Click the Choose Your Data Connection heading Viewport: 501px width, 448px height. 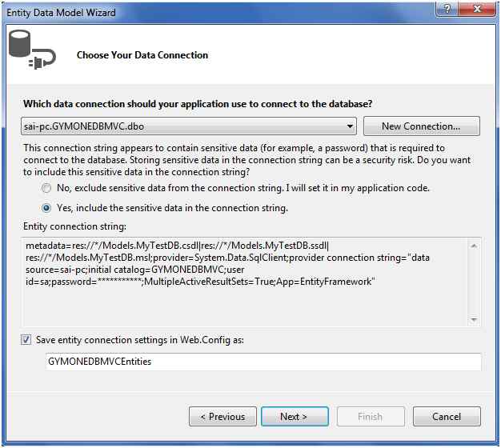pos(142,55)
